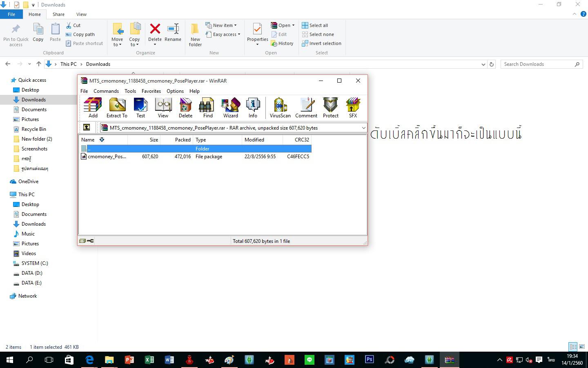Screen dimensions: 588x368
Task: Click Select none in Explorer ribbon
Action: [318, 34]
